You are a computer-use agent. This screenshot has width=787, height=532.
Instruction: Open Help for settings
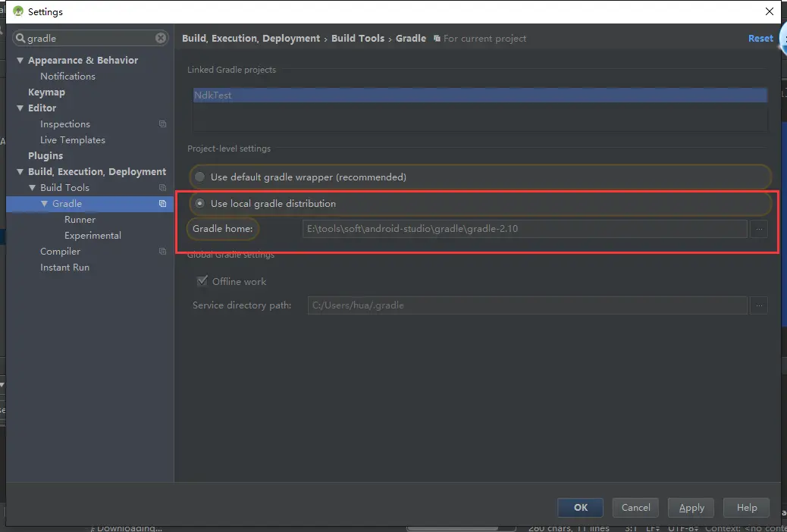[746, 508]
